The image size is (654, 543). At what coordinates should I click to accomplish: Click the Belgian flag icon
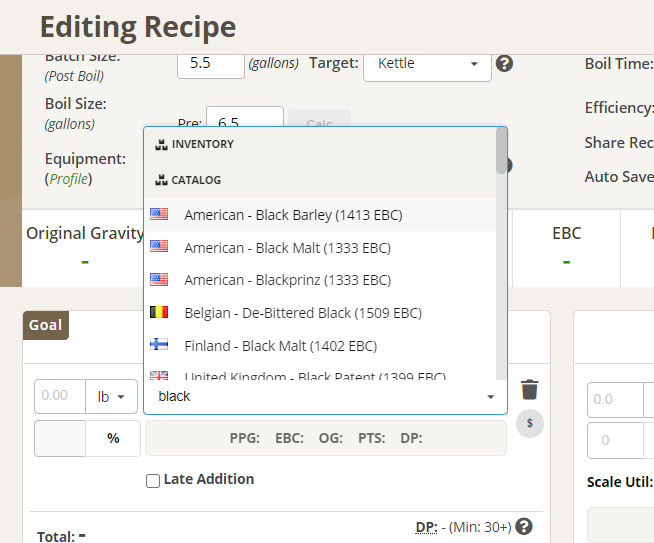pos(159,313)
